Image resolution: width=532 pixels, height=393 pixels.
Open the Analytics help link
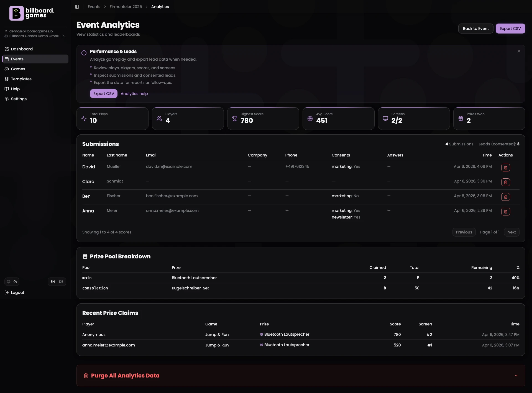pos(134,93)
